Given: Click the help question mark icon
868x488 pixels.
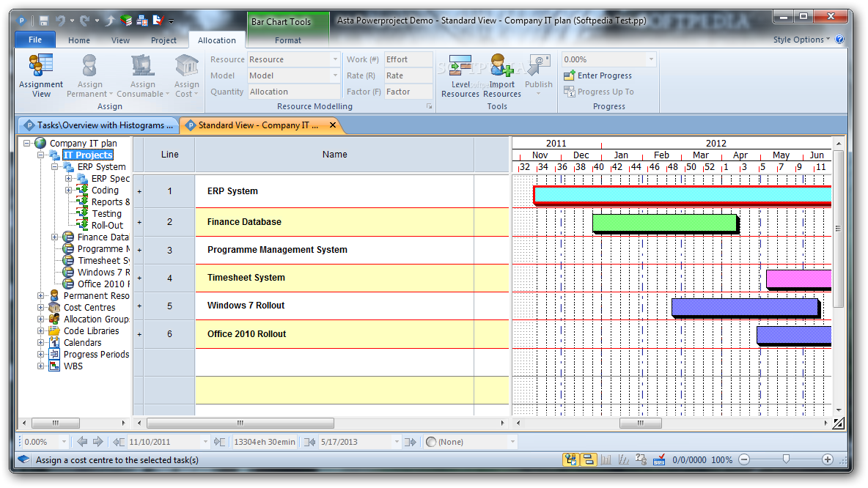Looking at the screenshot, I should tap(839, 40).
